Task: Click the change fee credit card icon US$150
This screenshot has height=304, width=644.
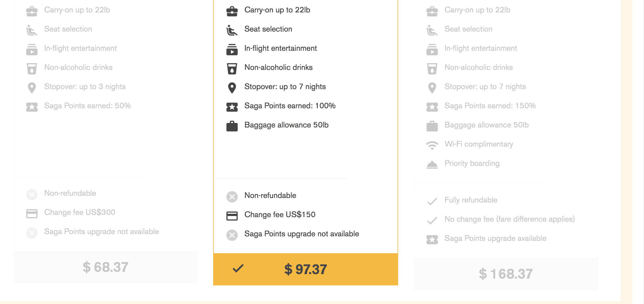Action: (232, 216)
